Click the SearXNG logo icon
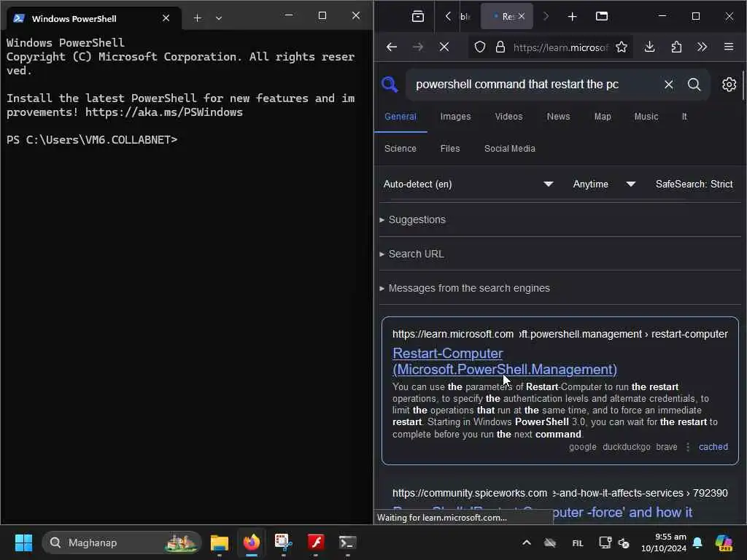This screenshot has width=747, height=560. point(390,85)
